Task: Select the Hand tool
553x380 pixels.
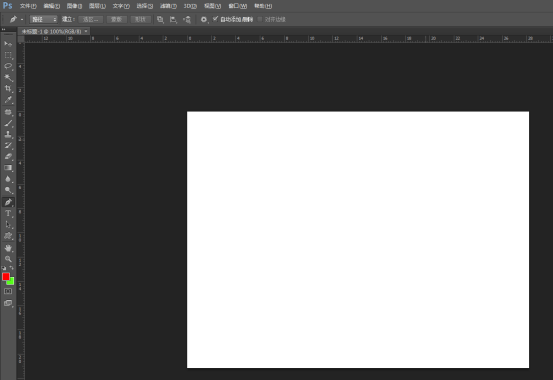Action: click(x=8, y=248)
